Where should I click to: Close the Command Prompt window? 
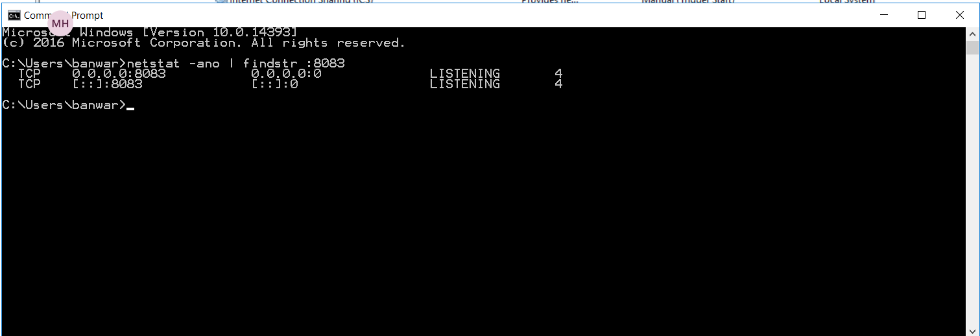960,16
